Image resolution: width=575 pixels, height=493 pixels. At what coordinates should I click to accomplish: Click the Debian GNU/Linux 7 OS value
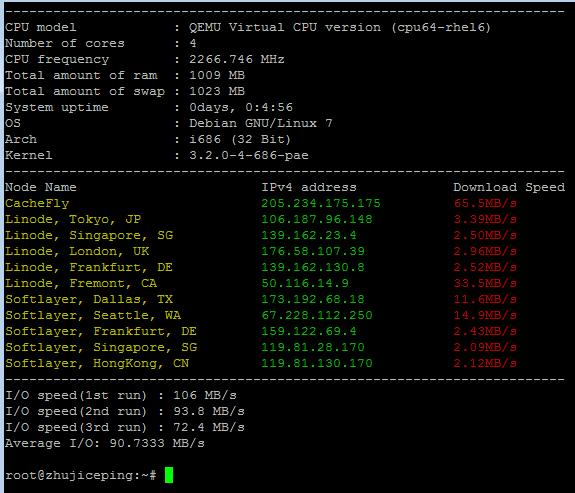261,123
